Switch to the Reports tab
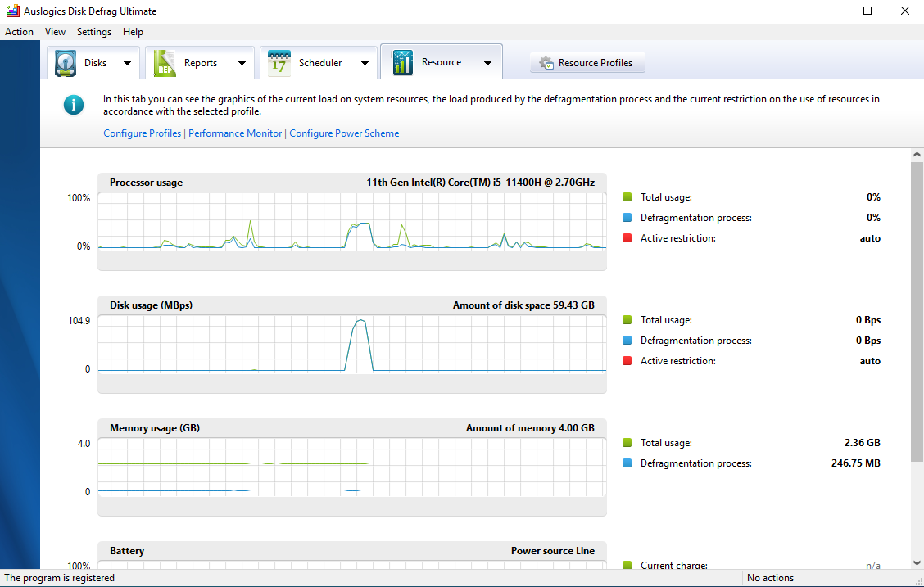The height and width of the screenshot is (587, 924). tap(201, 62)
